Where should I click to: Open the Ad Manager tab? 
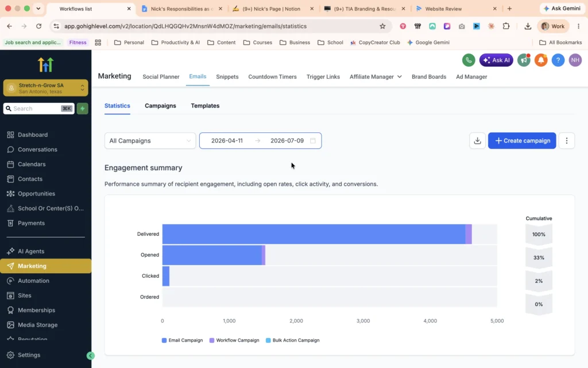point(471,76)
